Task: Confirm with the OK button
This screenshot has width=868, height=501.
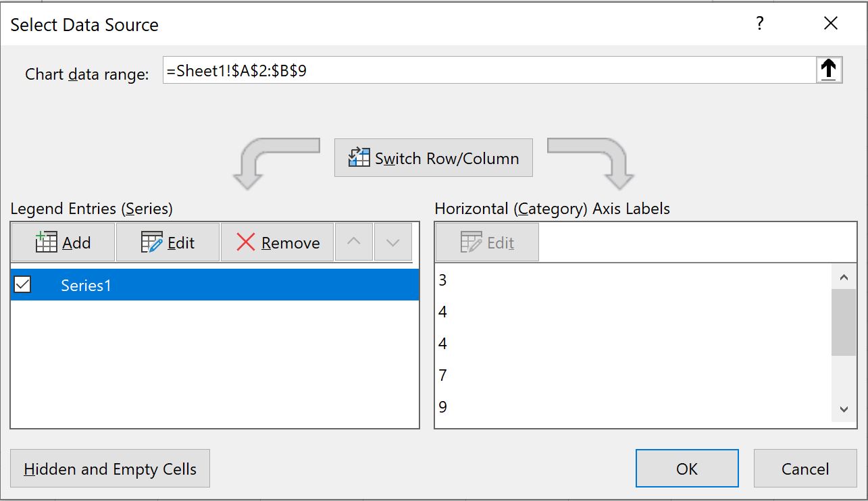Action: [687, 469]
